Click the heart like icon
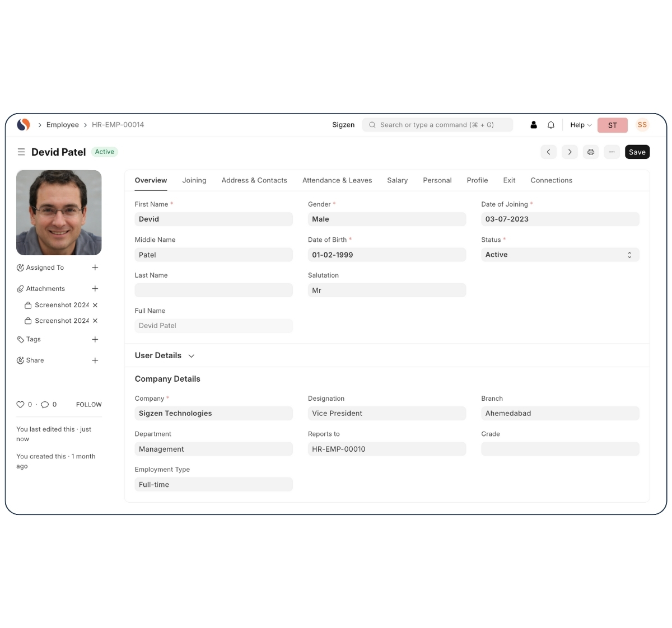Viewport: 672px width, 628px height. click(x=21, y=405)
